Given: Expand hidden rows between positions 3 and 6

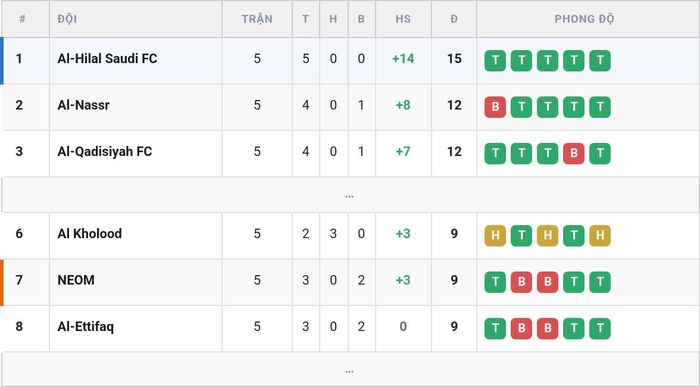Looking at the screenshot, I should (350, 195).
